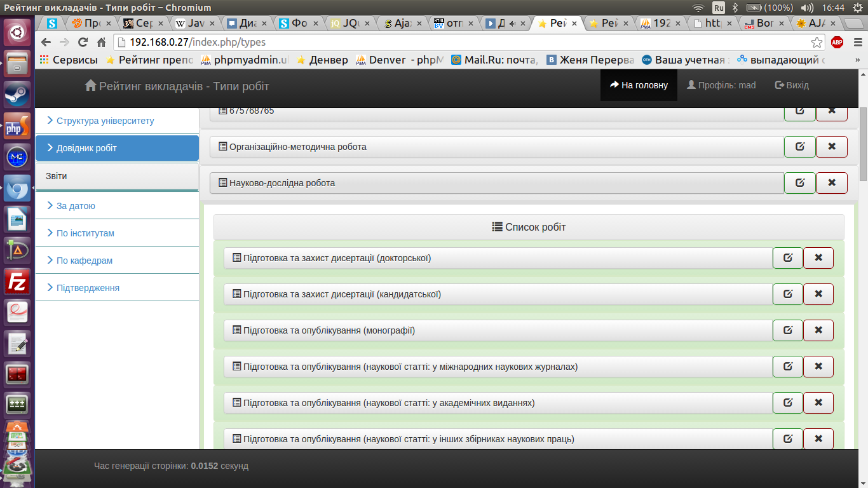This screenshot has width=868, height=488.
Task: Click the page's vertical scrollbar thumb
Action: click(x=863, y=144)
